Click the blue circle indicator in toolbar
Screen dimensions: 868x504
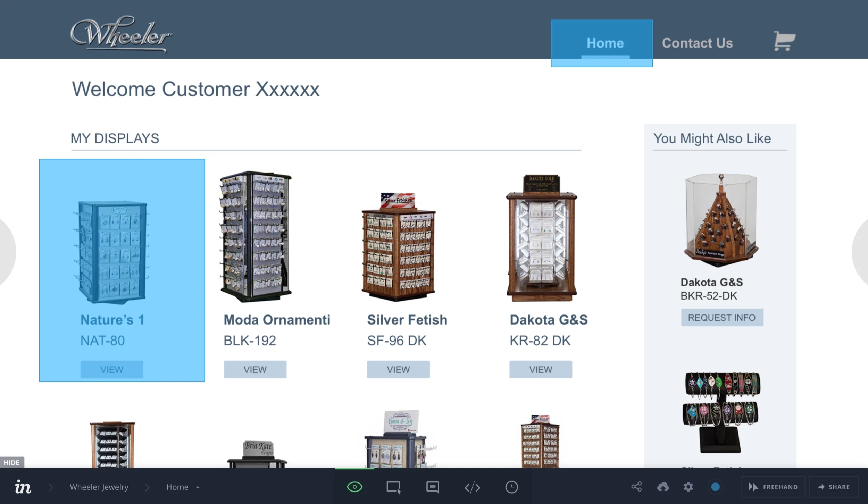715,487
